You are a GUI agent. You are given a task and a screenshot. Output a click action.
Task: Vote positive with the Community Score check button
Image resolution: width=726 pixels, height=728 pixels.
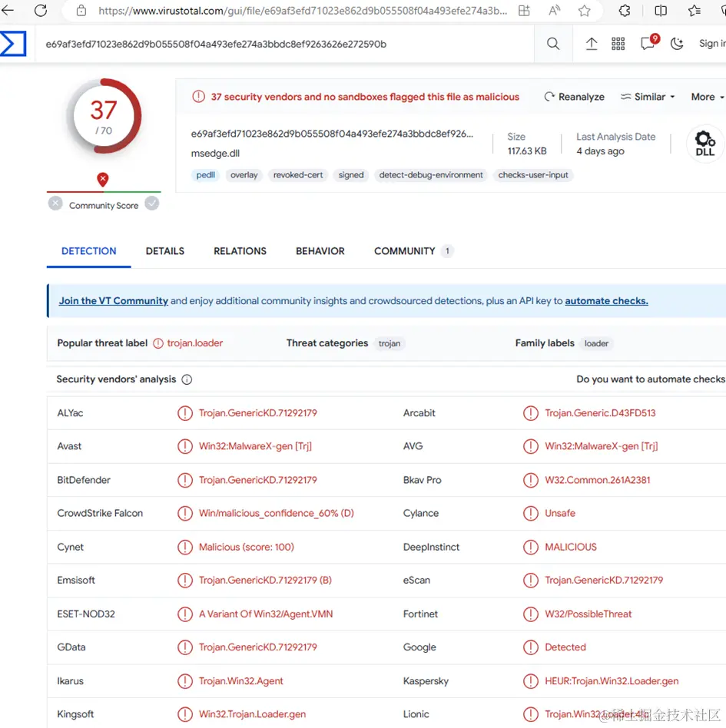152,204
